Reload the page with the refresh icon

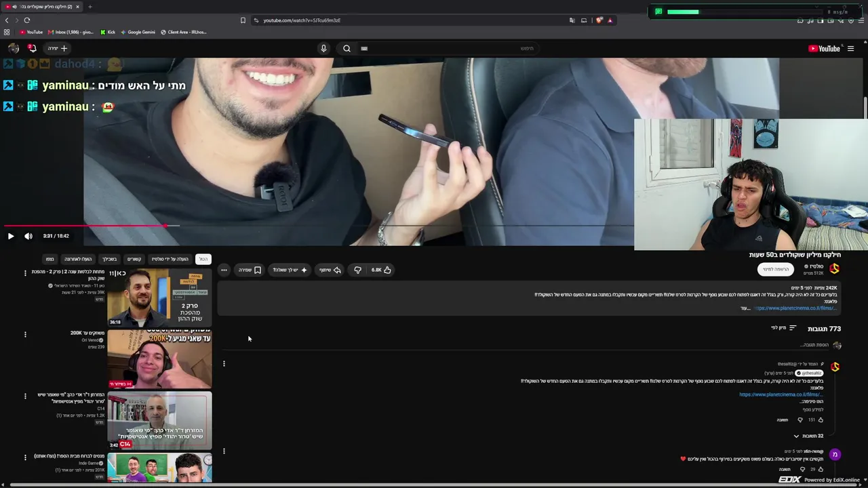tap(27, 20)
